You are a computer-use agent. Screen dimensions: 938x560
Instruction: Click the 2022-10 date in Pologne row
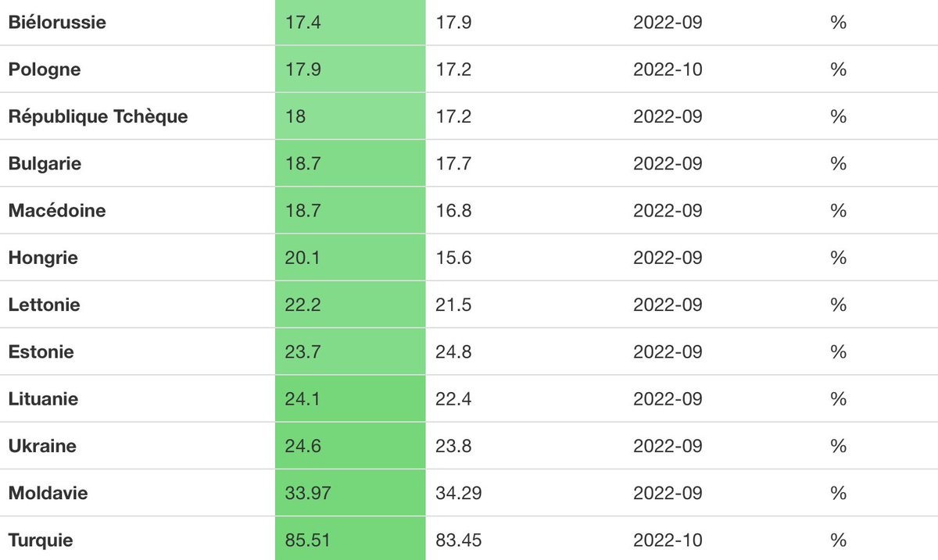tap(668, 69)
